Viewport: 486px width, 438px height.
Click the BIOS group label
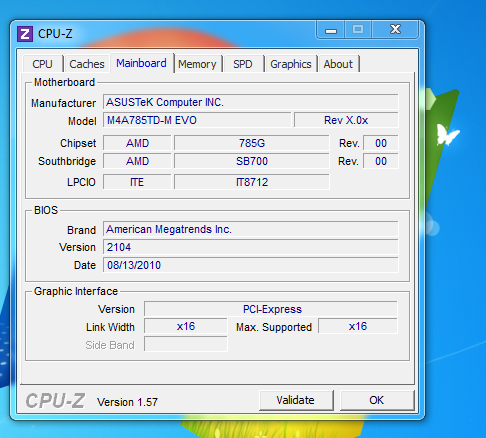[46, 210]
